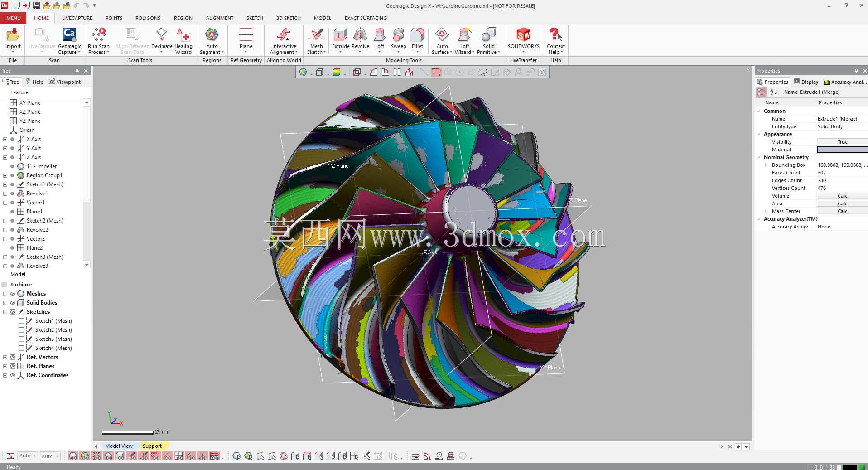Pin the Tree panel

click(x=77, y=71)
